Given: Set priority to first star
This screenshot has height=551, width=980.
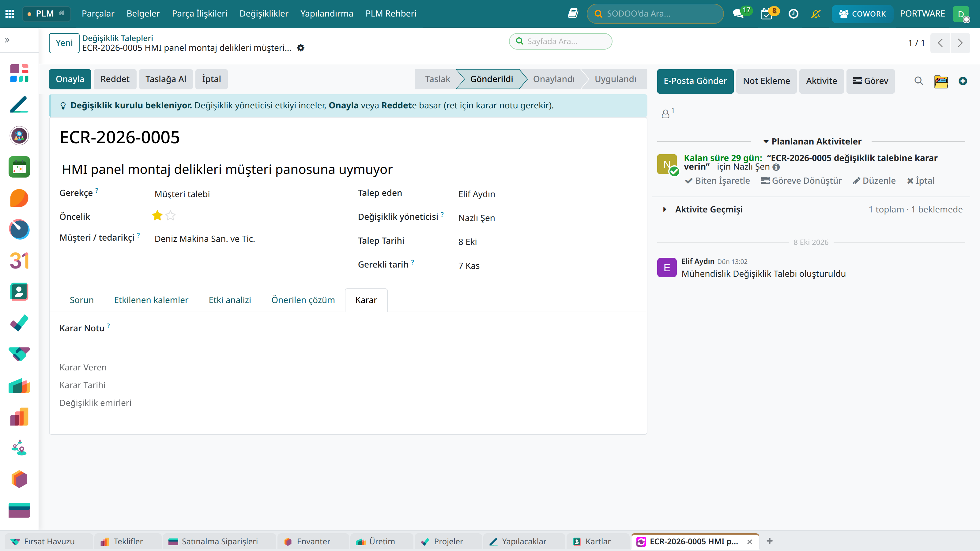Looking at the screenshot, I should (157, 216).
